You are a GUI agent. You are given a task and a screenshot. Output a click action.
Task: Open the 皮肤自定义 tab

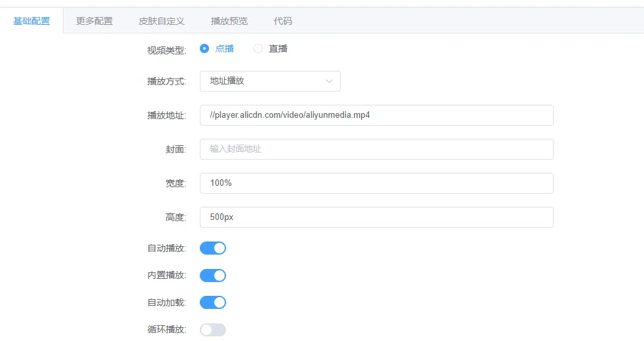pyautogui.click(x=161, y=21)
